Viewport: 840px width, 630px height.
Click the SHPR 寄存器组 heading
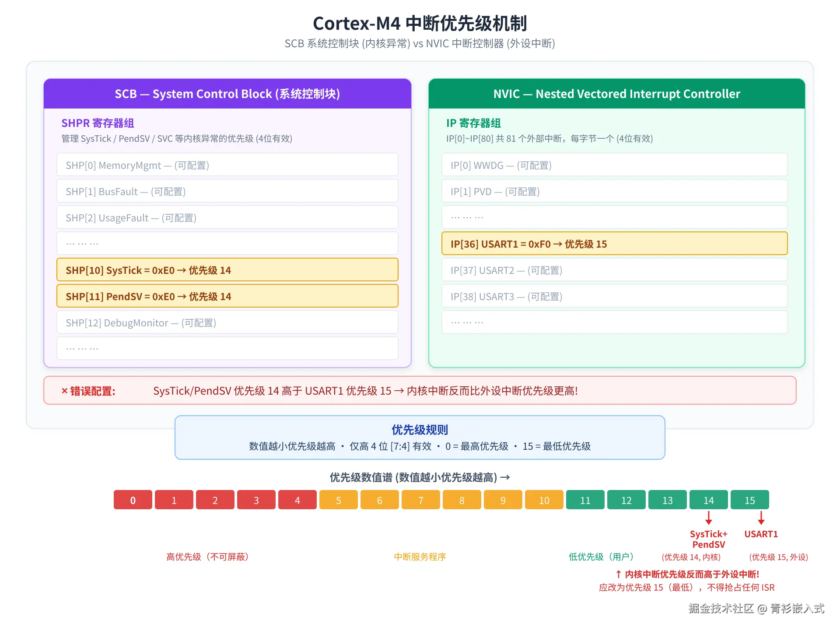point(98,123)
